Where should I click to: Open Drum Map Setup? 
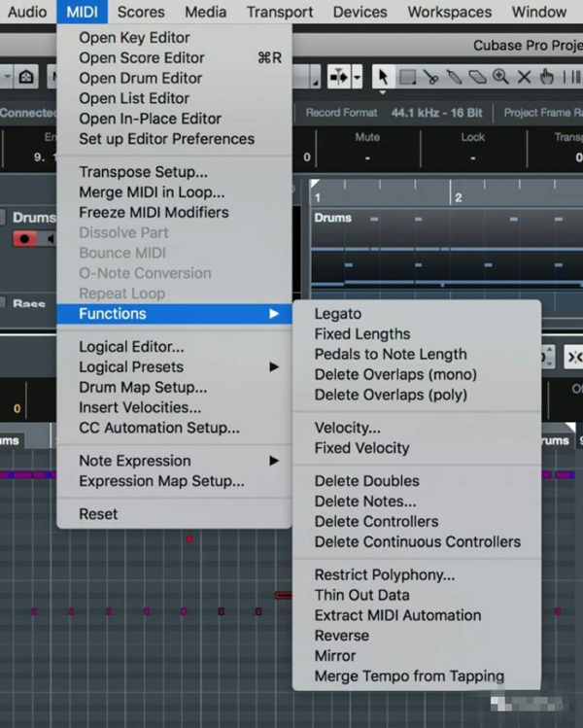pos(174,387)
